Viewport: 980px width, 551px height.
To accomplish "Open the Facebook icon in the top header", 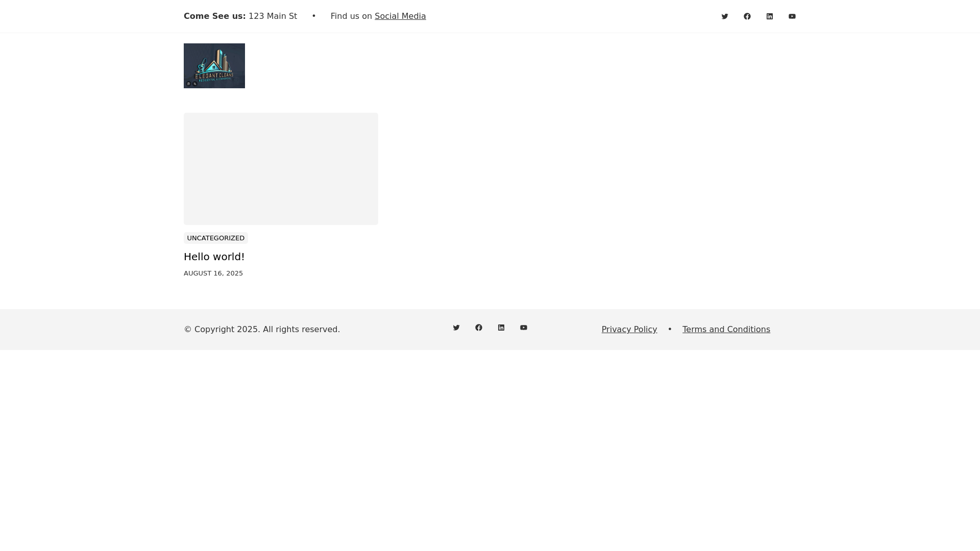I will pos(747,16).
